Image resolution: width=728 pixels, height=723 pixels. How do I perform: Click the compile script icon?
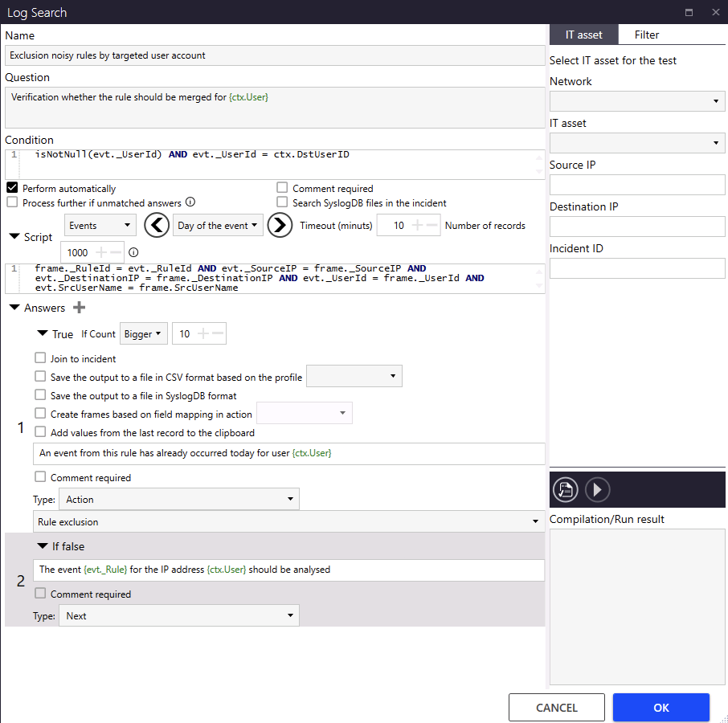tap(565, 489)
